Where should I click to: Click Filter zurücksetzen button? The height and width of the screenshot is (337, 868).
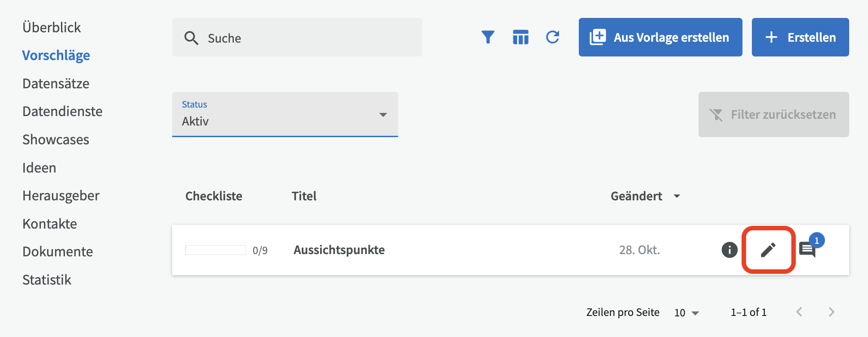(x=773, y=115)
